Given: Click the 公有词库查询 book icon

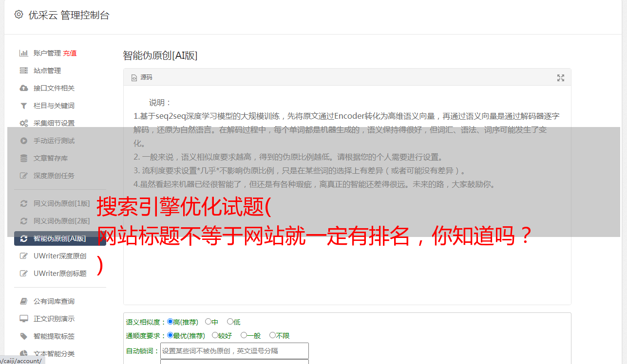Looking at the screenshot, I should point(23,301).
